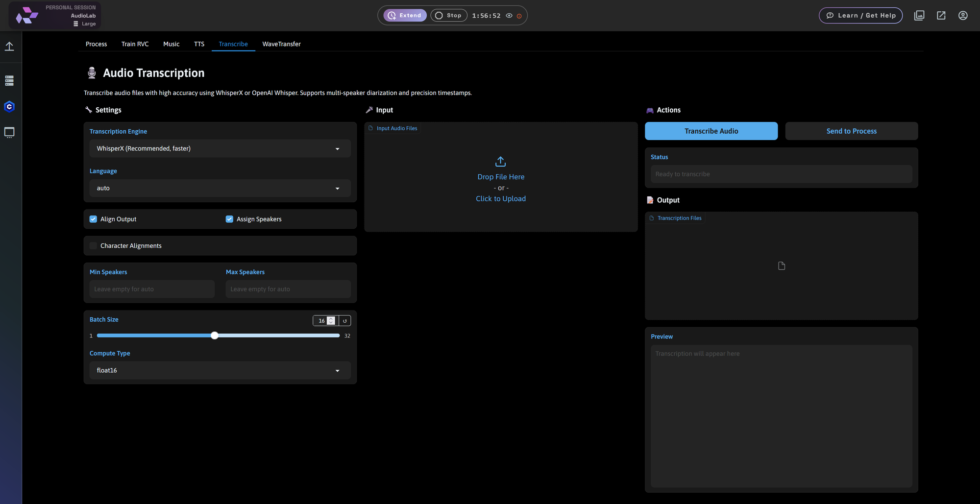Enable the Character Alignments checkbox
The width and height of the screenshot is (980, 504).
pyautogui.click(x=93, y=246)
